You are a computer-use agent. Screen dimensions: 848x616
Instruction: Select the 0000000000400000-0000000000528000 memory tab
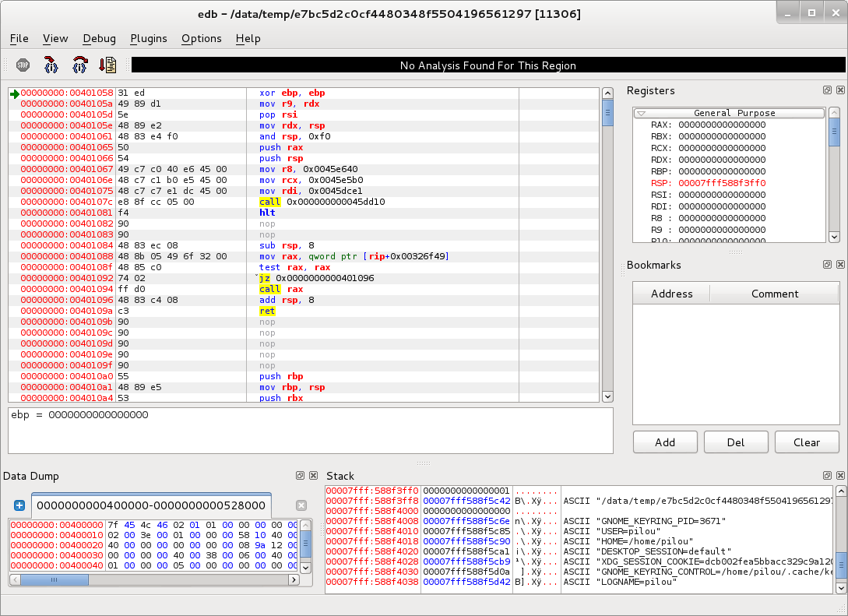pyautogui.click(x=151, y=505)
